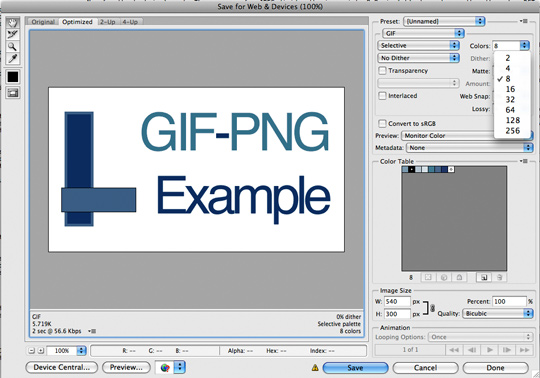Click the image height field
This screenshot has height=378, width=540.
click(x=397, y=314)
